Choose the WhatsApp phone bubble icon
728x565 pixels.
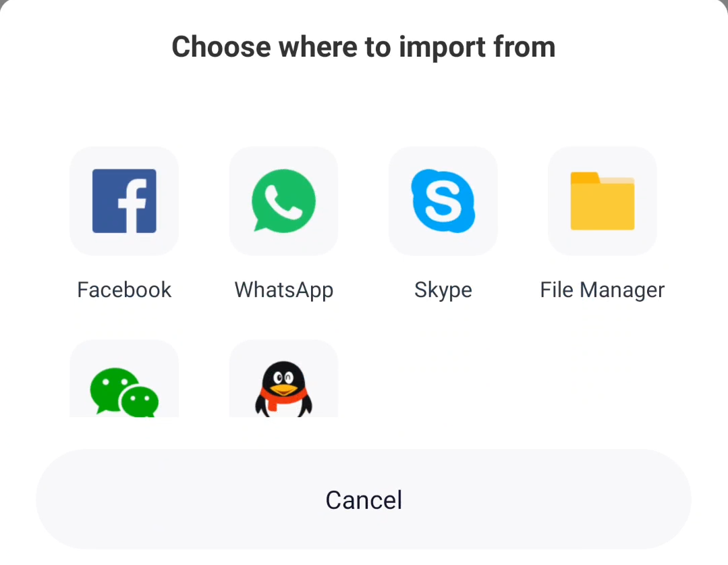click(x=283, y=200)
